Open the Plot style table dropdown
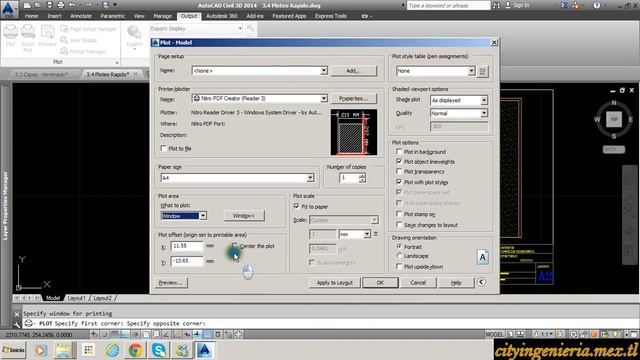 (x=471, y=71)
